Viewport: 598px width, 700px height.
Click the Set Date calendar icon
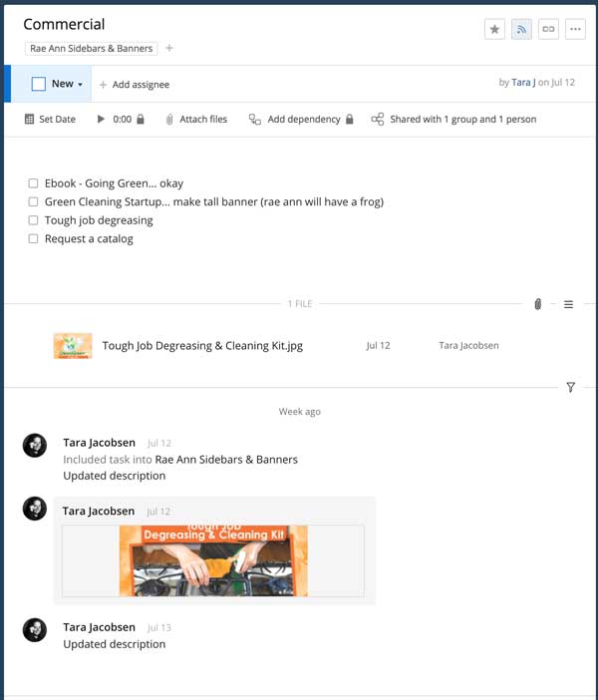click(30, 120)
